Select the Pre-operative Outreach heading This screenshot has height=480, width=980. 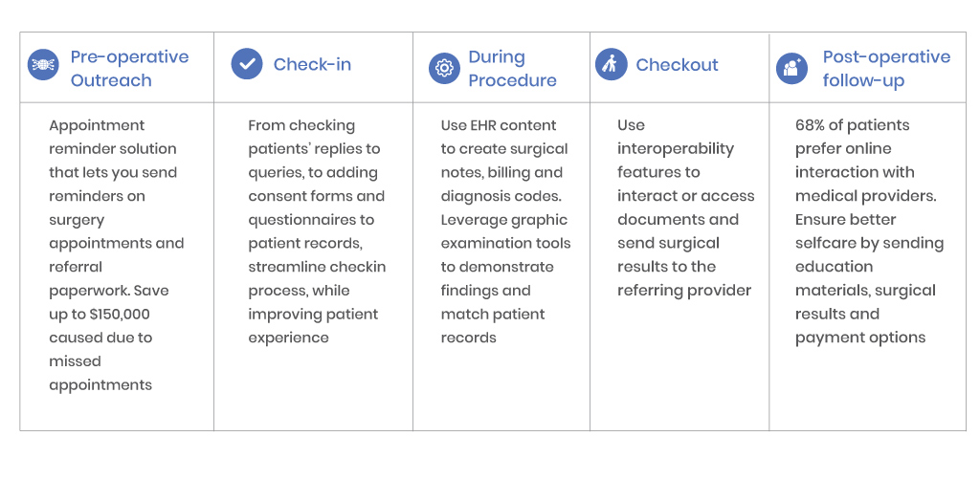click(129, 68)
